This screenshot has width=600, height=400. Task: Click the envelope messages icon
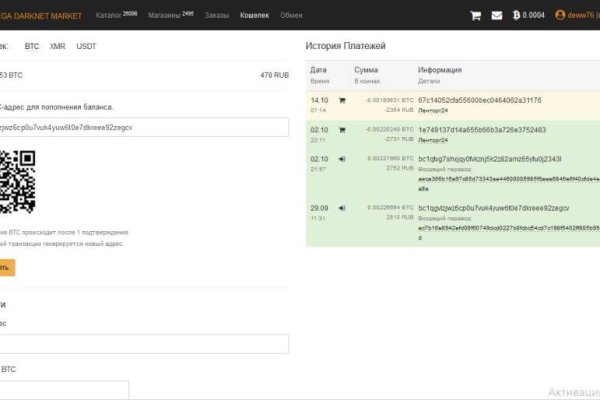click(496, 16)
